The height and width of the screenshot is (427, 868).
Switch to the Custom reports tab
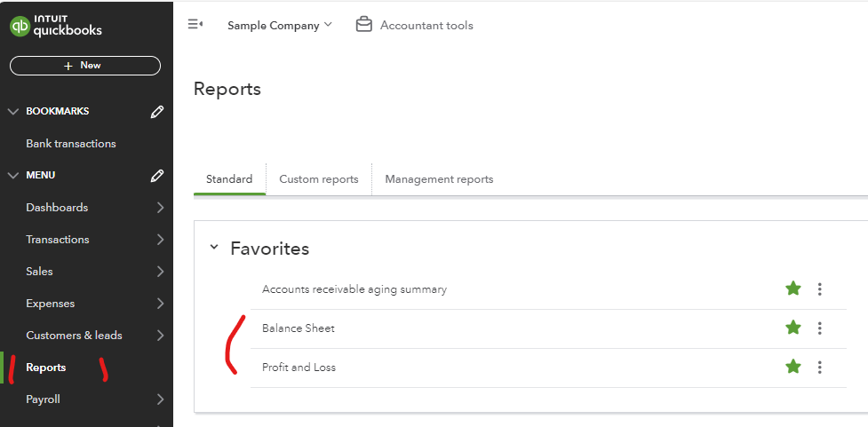tap(318, 179)
